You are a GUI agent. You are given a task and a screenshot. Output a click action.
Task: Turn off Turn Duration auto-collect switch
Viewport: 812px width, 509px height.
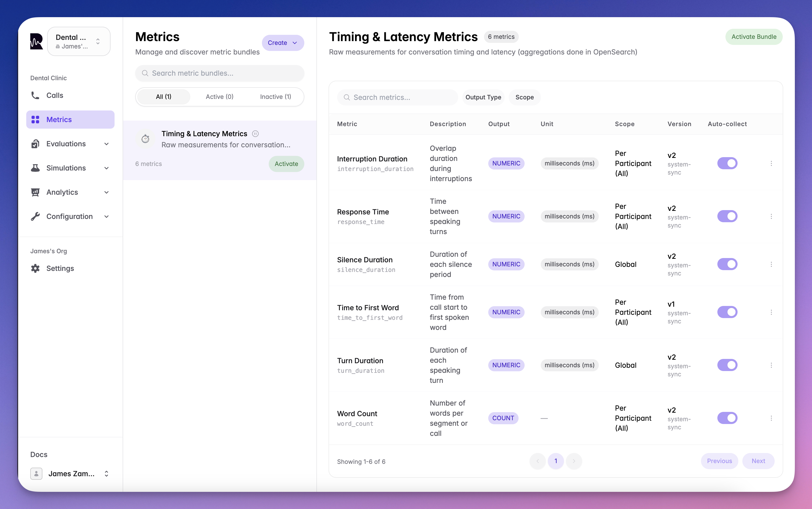pyautogui.click(x=727, y=365)
